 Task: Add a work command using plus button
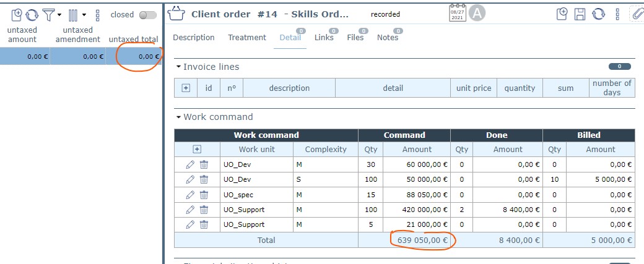pyautogui.click(x=197, y=149)
